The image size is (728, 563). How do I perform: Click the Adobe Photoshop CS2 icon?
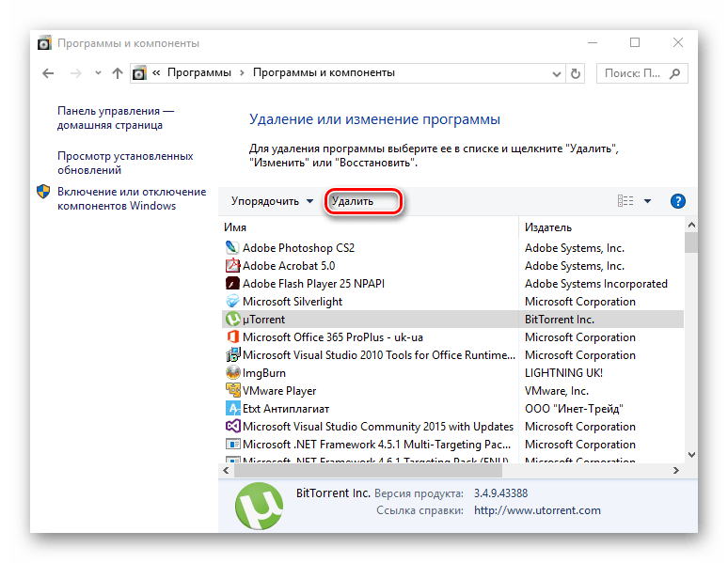point(232,247)
